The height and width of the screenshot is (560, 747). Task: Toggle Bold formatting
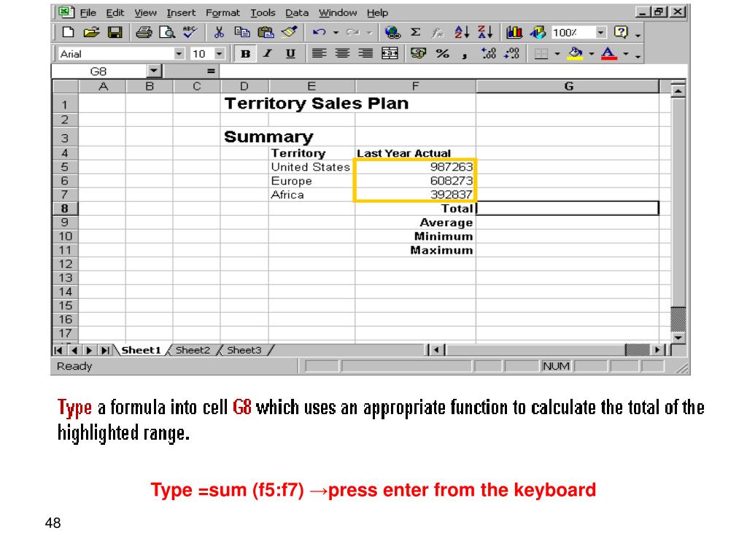click(245, 54)
